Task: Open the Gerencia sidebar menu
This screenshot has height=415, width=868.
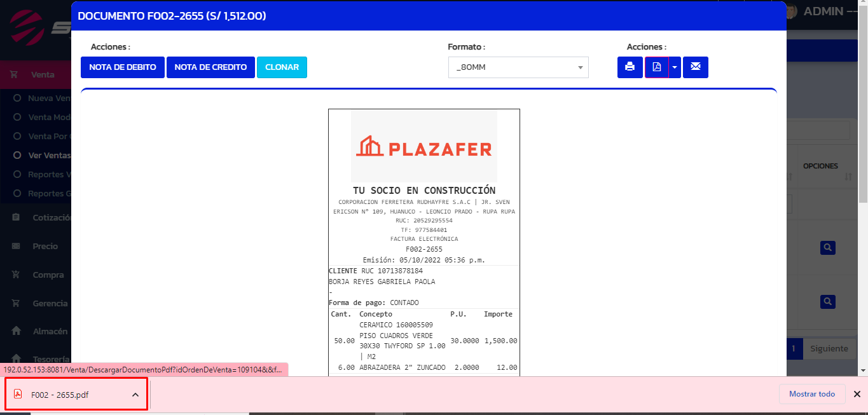Action: coord(50,303)
